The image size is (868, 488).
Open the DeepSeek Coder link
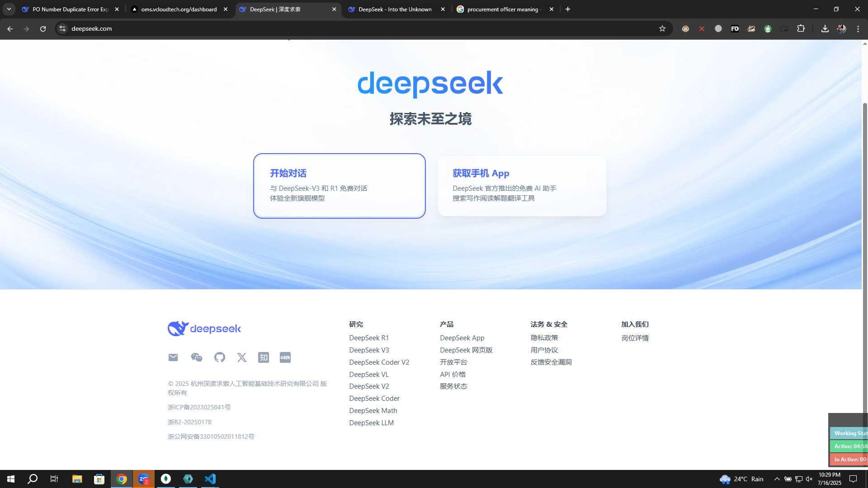(x=374, y=399)
